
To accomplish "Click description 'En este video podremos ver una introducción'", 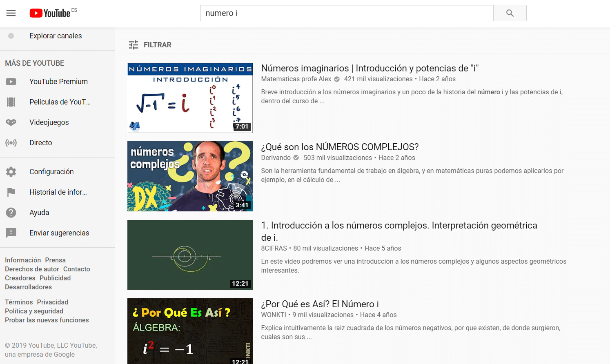I will click(x=414, y=266).
